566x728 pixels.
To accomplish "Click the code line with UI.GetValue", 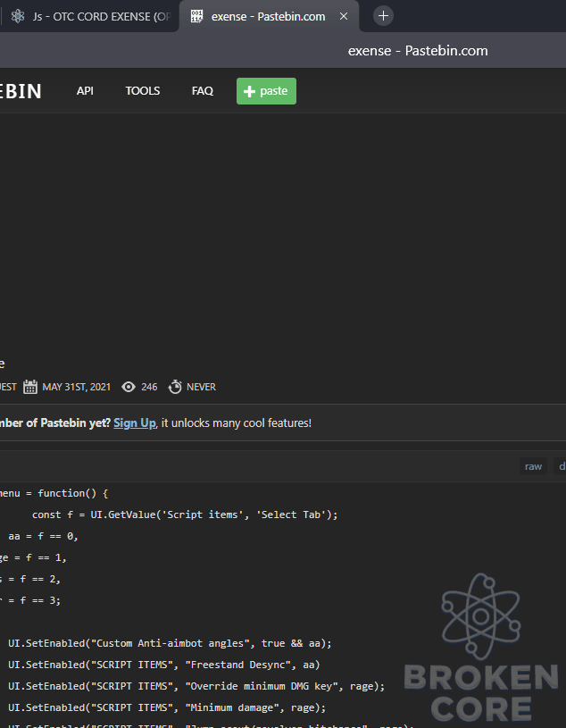I will coord(185,515).
